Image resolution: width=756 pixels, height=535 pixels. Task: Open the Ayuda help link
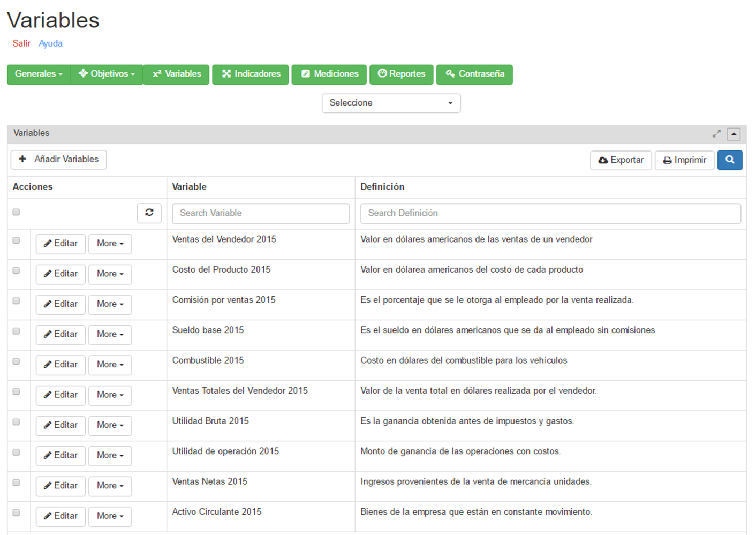50,43
